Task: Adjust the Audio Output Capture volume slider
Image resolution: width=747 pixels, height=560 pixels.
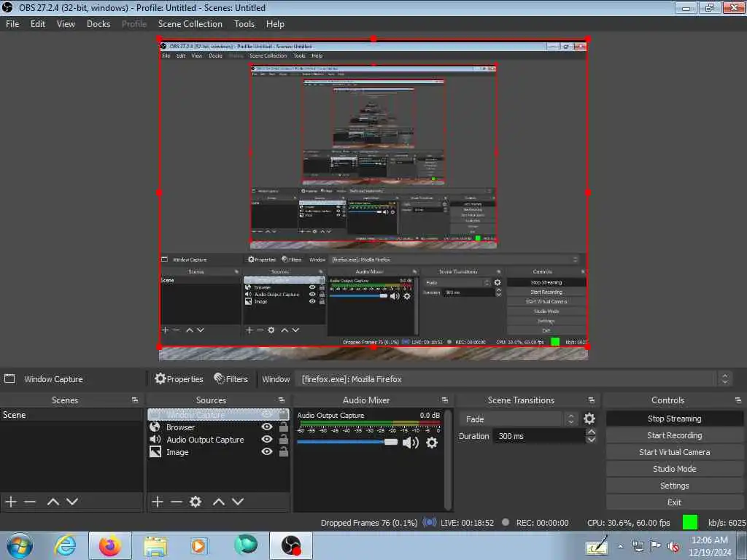Action: (x=347, y=443)
